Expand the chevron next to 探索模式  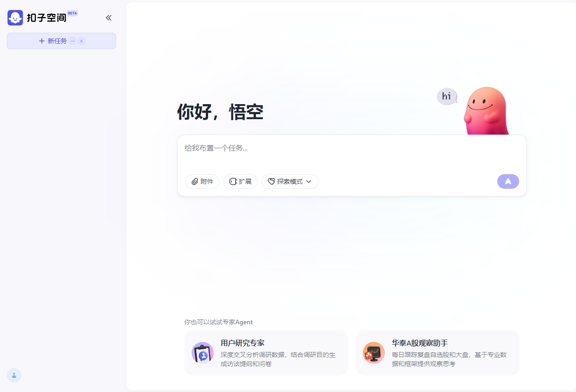point(309,181)
